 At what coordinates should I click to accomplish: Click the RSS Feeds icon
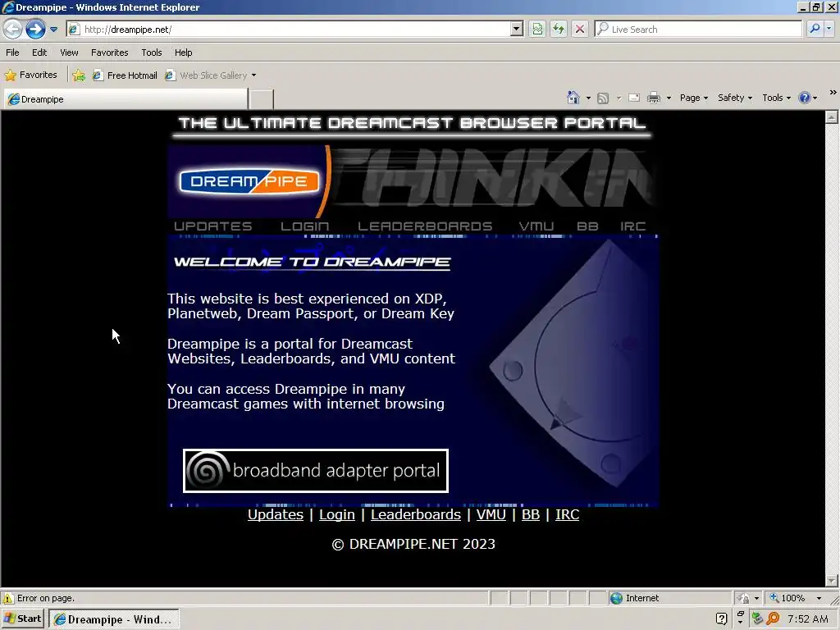(x=603, y=98)
